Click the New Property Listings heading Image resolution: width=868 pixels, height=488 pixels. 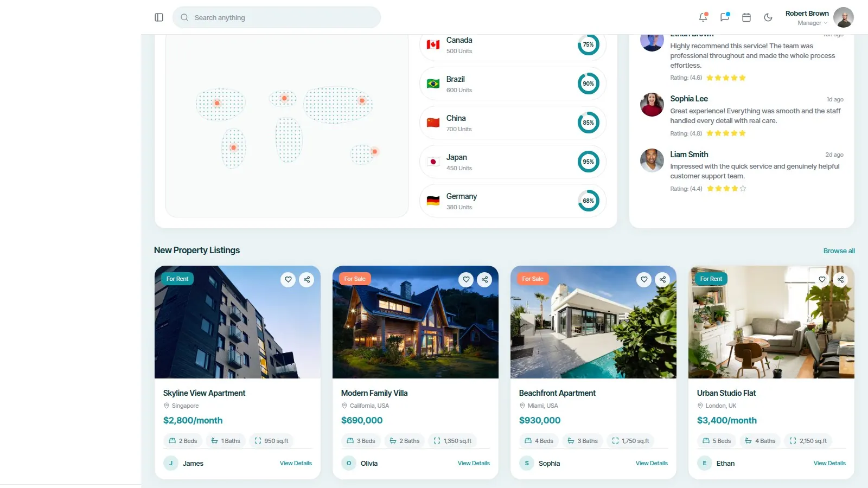[197, 250]
